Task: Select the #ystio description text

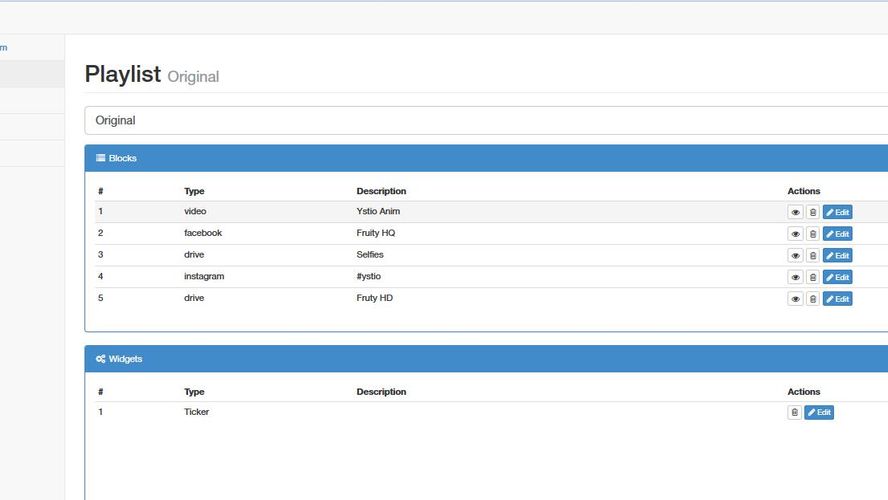Action: click(x=369, y=276)
